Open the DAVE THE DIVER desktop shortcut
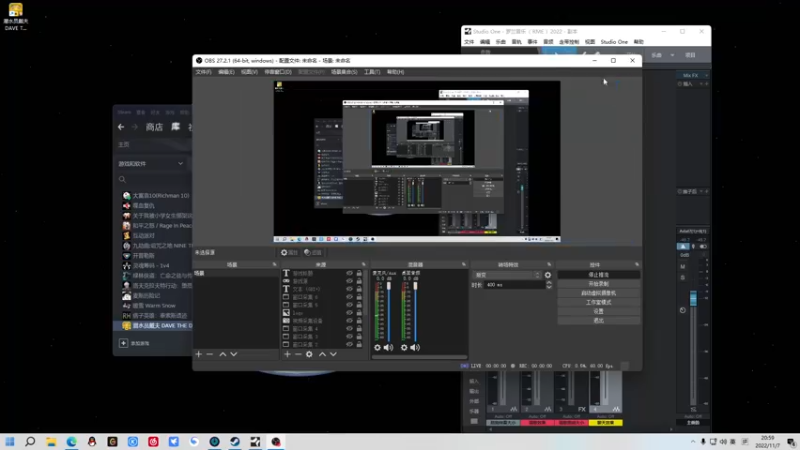The width and height of the screenshot is (800, 450). pos(16,17)
